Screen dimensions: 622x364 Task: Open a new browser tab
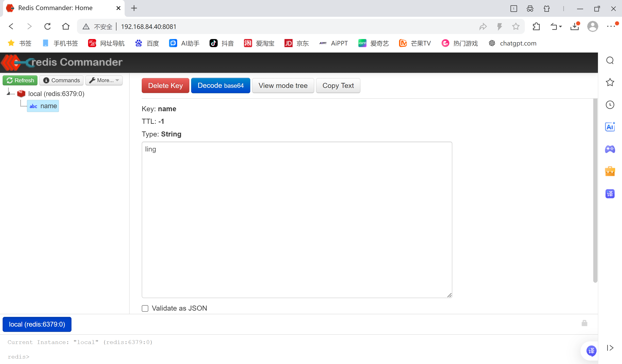[134, 8]
